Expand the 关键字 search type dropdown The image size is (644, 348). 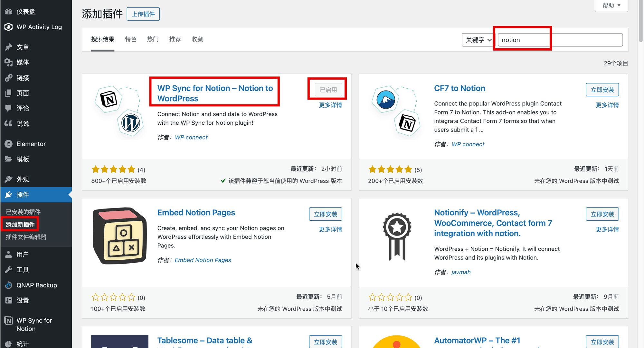click(478, 40)
